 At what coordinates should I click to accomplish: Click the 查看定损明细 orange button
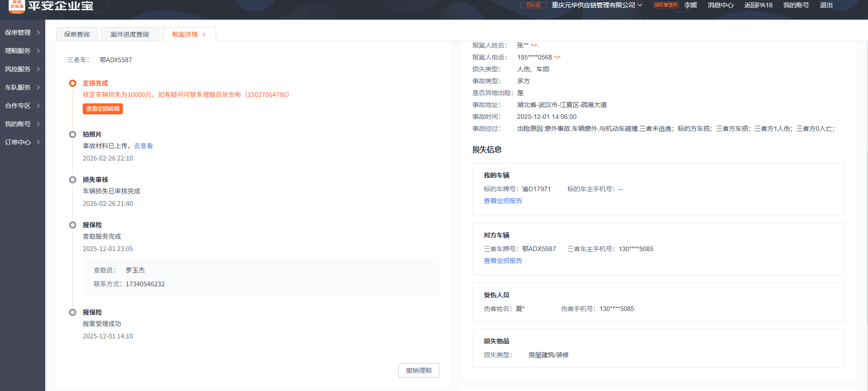(x=103, y=109)
